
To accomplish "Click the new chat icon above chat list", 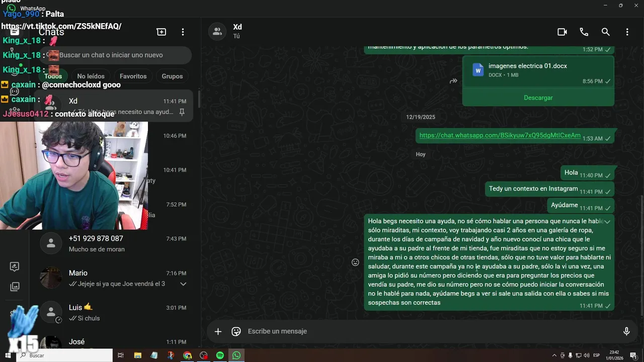I will pos(161,32).
